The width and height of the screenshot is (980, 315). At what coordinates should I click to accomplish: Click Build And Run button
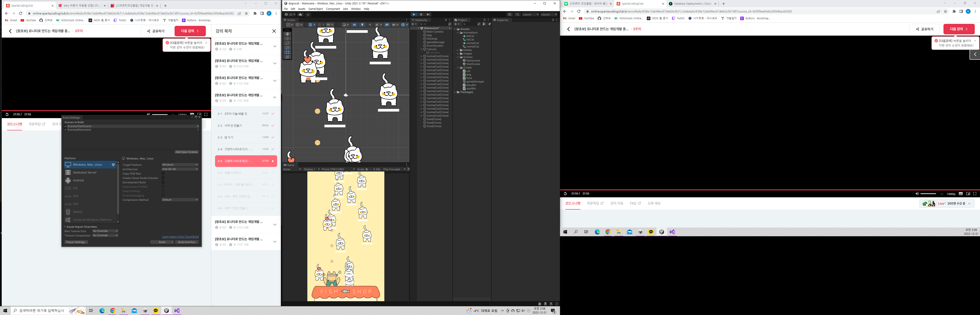tap(187, 242)
